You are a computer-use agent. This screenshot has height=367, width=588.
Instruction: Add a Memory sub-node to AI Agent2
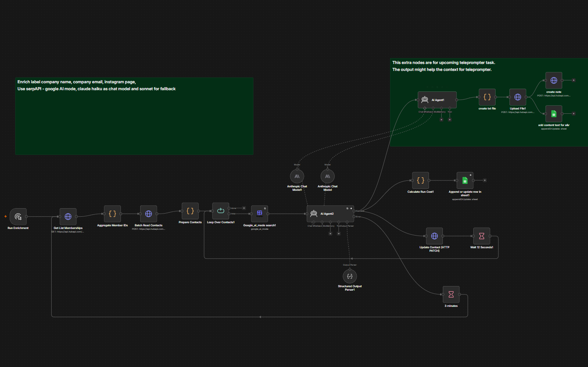[x=330, y=234]
